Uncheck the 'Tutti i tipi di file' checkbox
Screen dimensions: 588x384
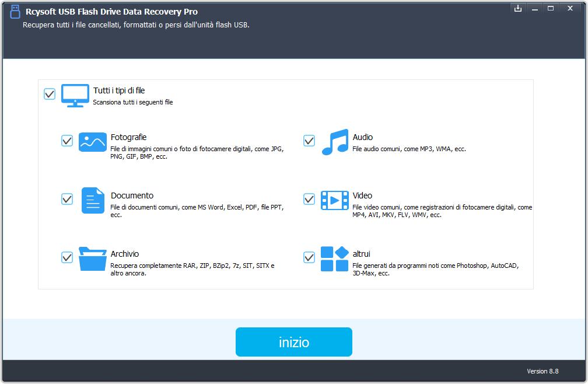pyautogui.click(x=50, y=94)
